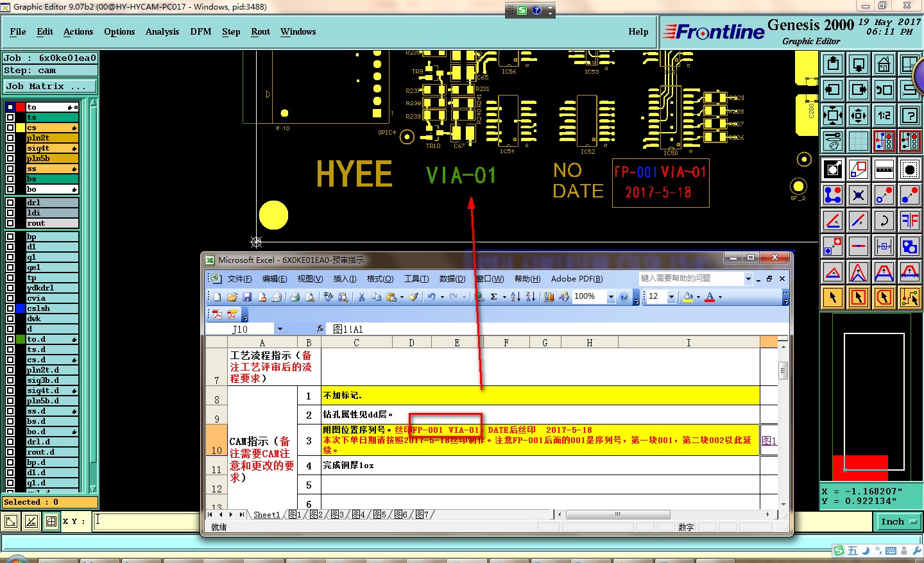Switch to the 图2 sheet tab in Excel

[316, 514]
